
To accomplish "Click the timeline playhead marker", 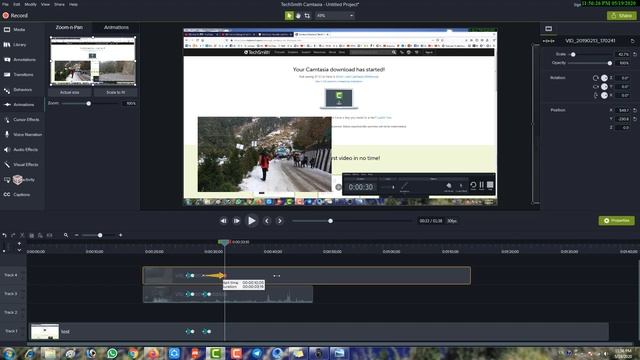I will tap(224, 242).
